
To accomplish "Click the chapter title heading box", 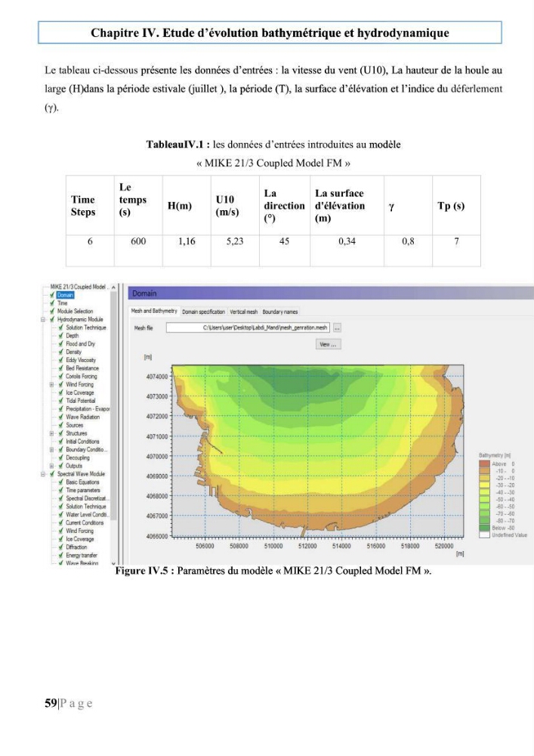I will [x=270, y=33].
